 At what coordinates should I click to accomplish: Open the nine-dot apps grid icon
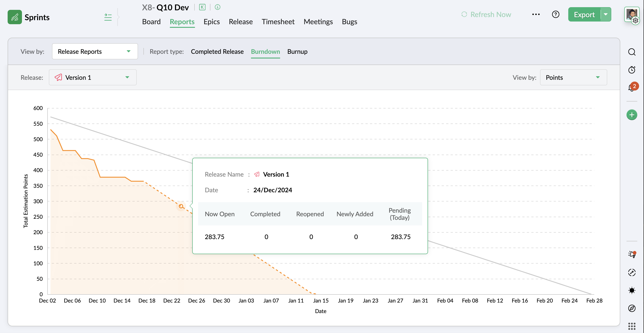632,326
